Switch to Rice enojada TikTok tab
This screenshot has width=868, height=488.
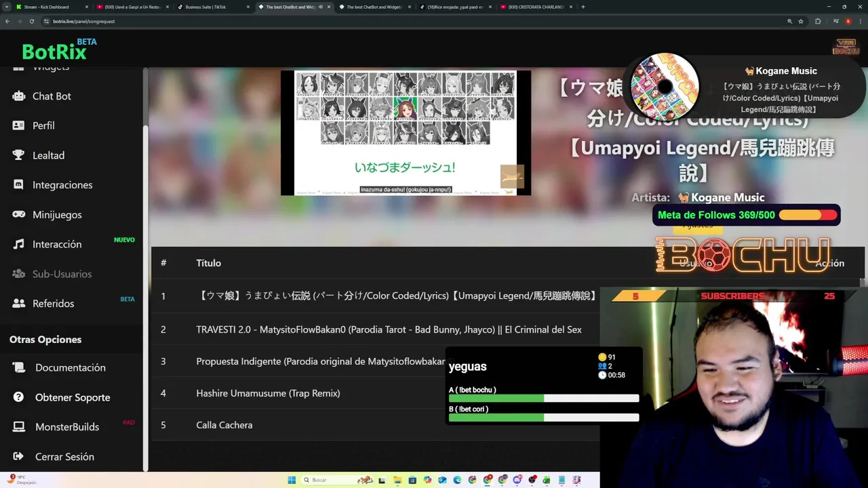456,7
